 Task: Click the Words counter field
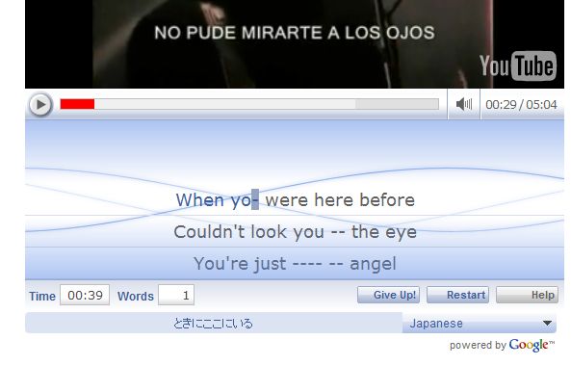(176, 295)
